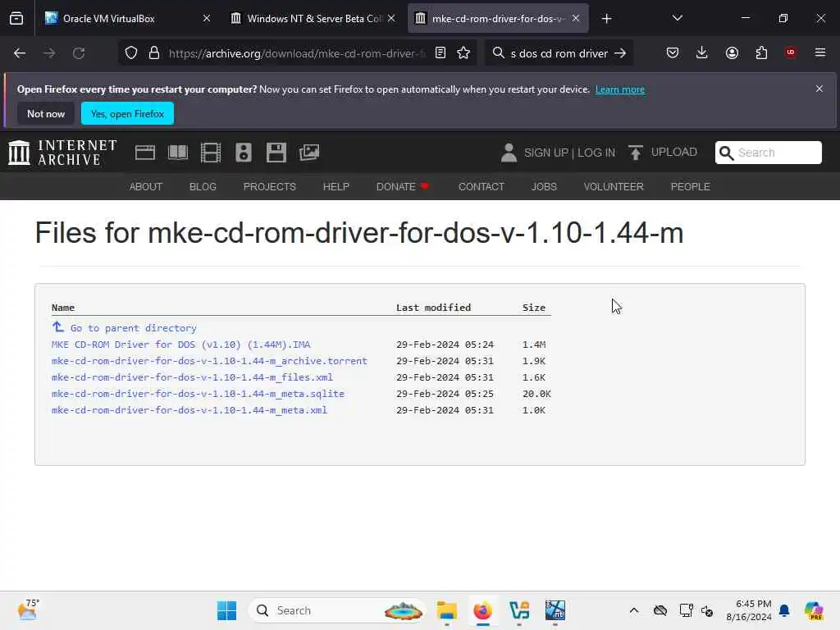The height and width of the screenshot is (630, 840).
Task: Open VirtualBox taskbar icon
Action: 519,610
